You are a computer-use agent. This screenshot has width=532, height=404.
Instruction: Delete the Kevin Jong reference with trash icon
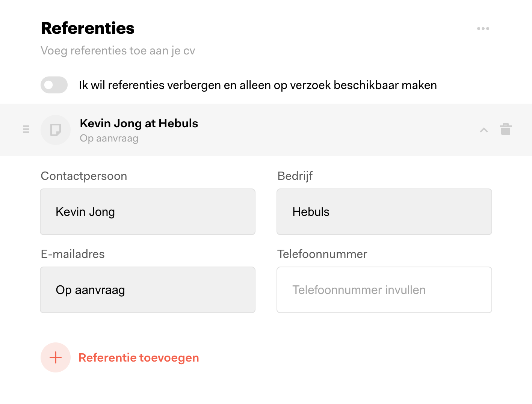point(506,129)
